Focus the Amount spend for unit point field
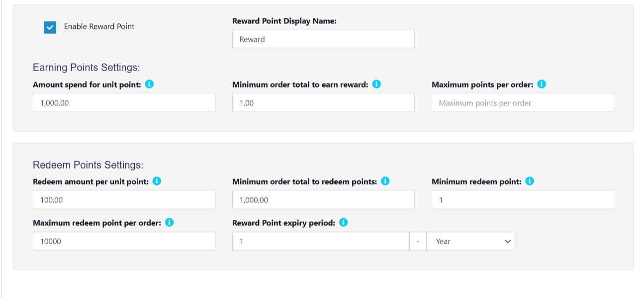Viewport: 644px width, 298px height. [124, 102]
